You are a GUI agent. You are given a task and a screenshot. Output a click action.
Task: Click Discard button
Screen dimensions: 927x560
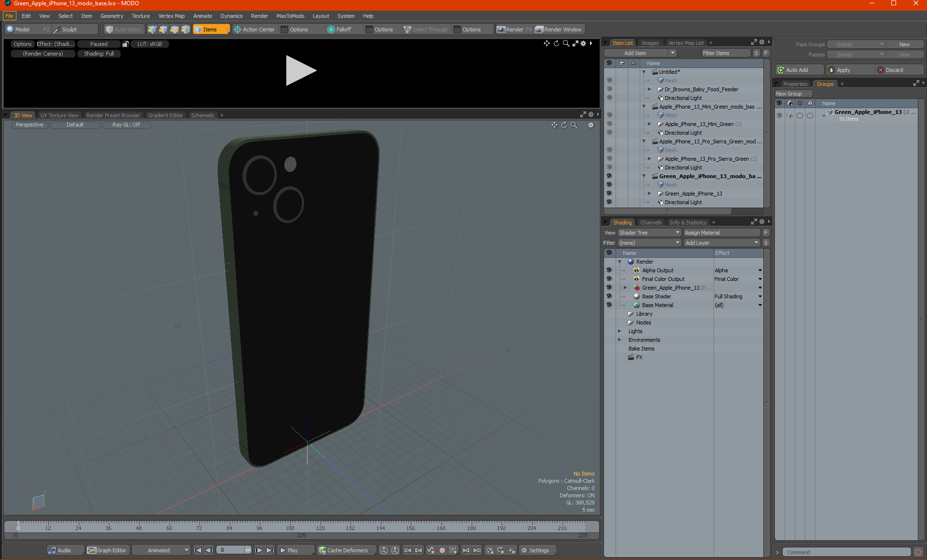pyautogui.click(x=899, y=70)
